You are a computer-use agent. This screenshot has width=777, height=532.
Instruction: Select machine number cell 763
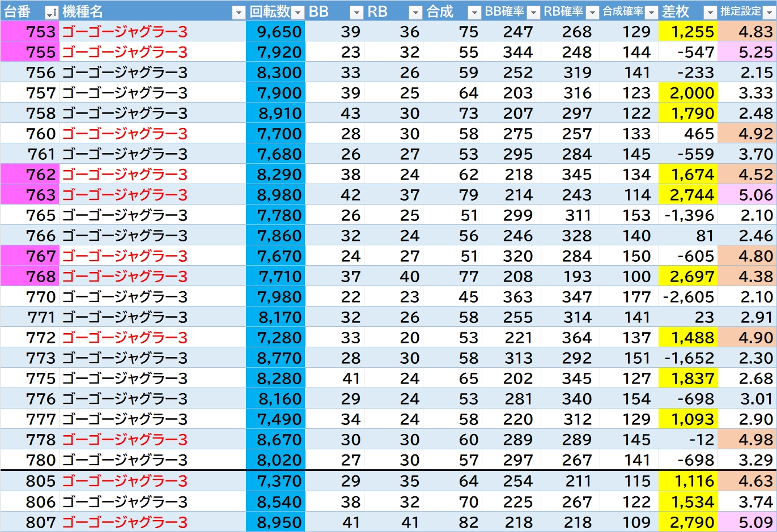(29, 195)
